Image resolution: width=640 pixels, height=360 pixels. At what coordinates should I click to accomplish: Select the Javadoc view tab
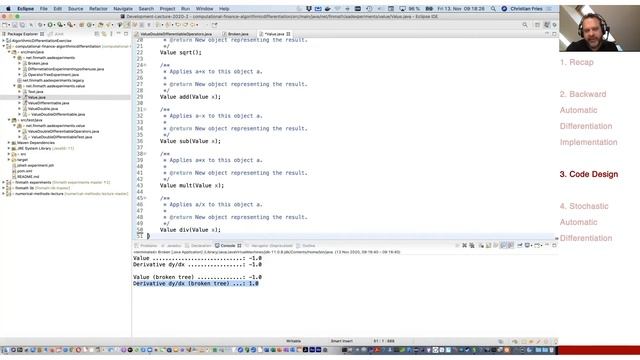tap(171, 246)
